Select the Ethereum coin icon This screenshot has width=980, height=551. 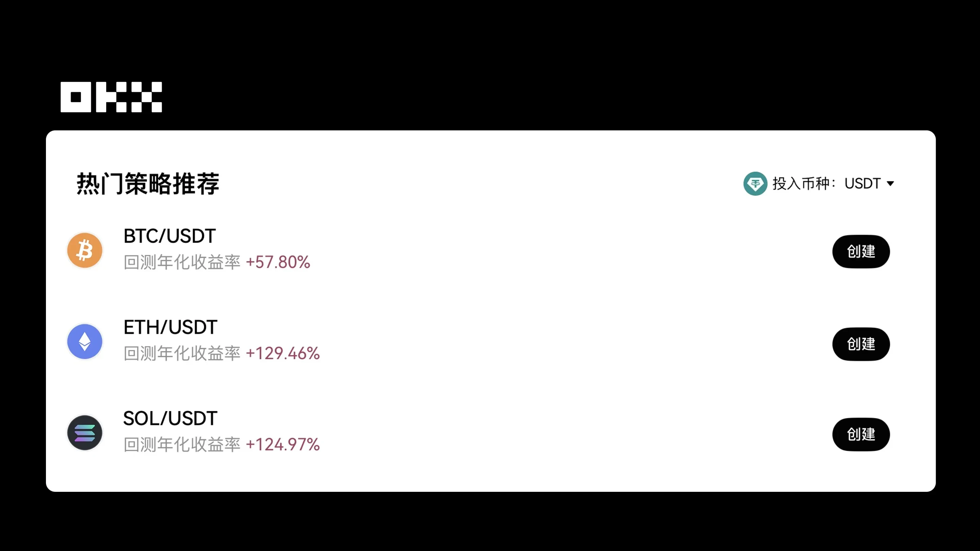(85, 341)
